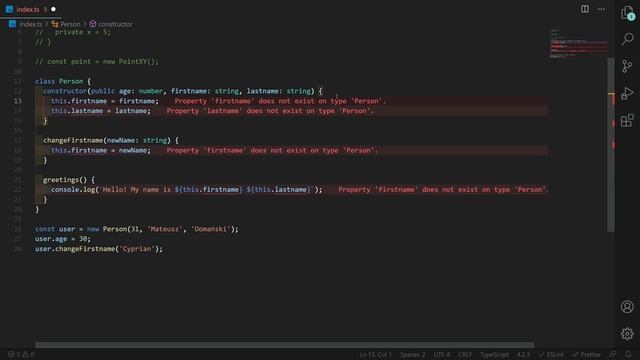The height and width of the screenshot is (360, 640).
Task: Click the line 13 error message text
Action: tap(280, 101)
